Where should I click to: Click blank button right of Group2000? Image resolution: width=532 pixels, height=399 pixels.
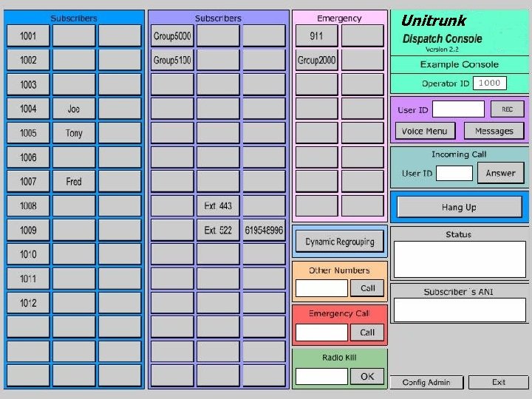click(x=362, y=60)
